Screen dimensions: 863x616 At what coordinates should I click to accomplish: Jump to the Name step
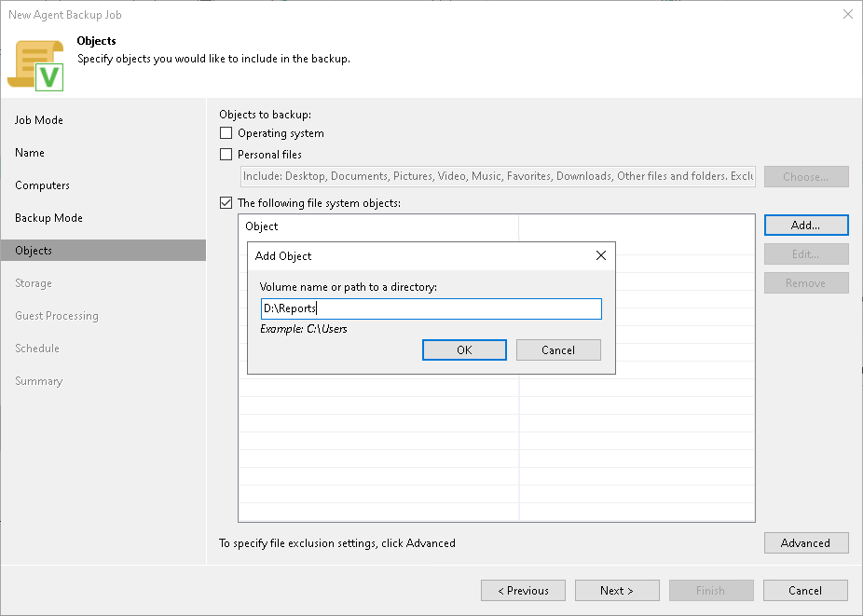tap(29, 152)
